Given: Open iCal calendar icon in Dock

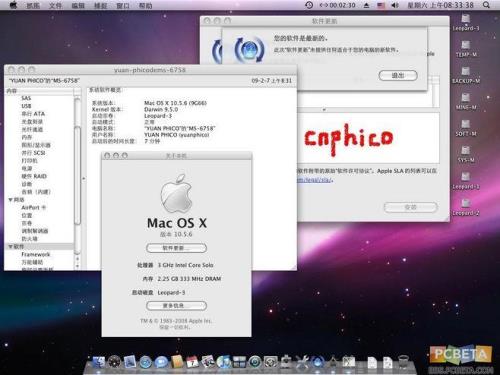Looking at the screenshot, I should tap(192, 362).
